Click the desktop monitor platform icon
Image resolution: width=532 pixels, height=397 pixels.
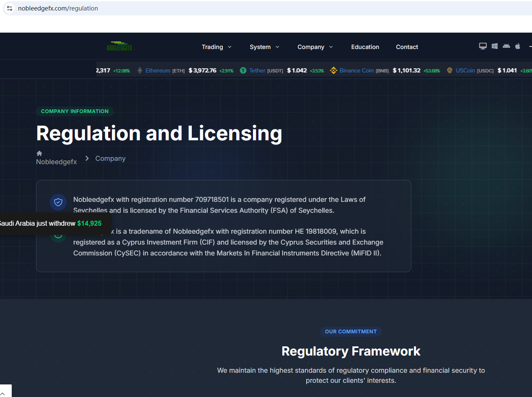(x=483, y=46)
